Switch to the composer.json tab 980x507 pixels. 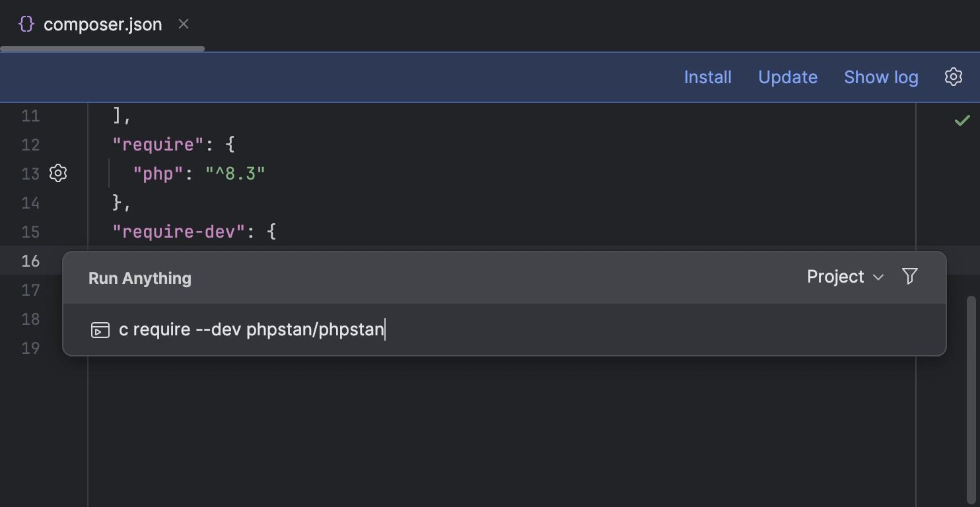tap(102, 24)
